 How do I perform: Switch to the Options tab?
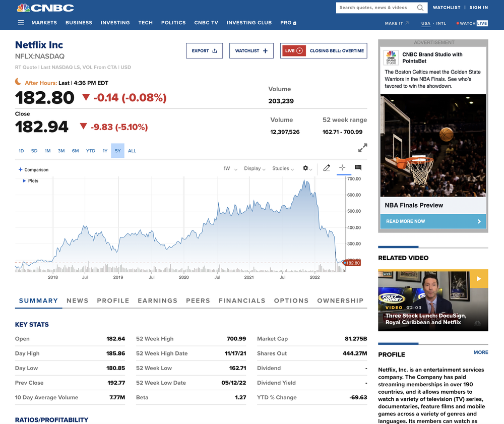point(291,300)
